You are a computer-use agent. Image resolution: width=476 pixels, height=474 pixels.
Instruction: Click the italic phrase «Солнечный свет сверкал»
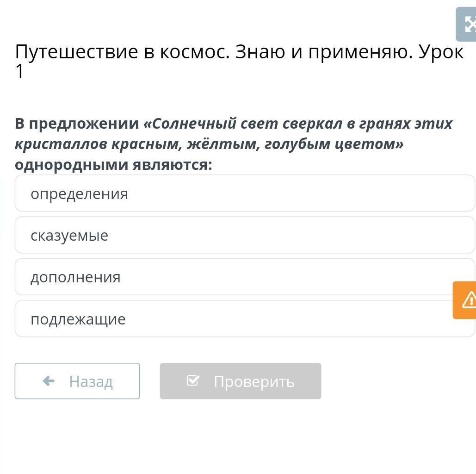[241, 124]
